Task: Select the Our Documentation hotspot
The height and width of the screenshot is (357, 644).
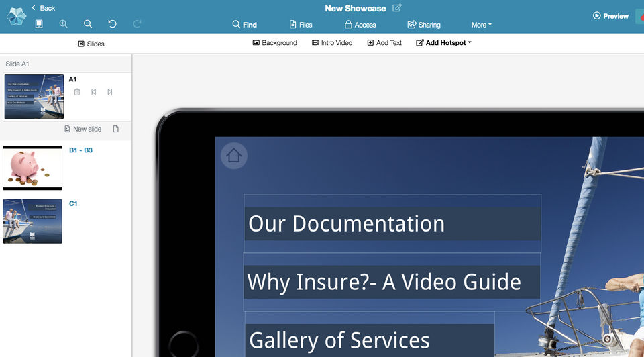Action: [x=392, y=223]
